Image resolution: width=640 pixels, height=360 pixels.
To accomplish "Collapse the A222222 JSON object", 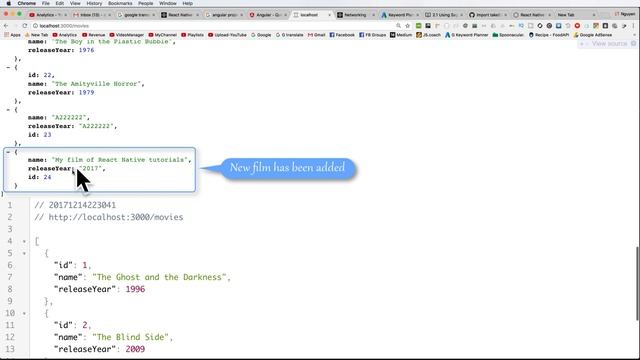I will (x=8, y=110).
